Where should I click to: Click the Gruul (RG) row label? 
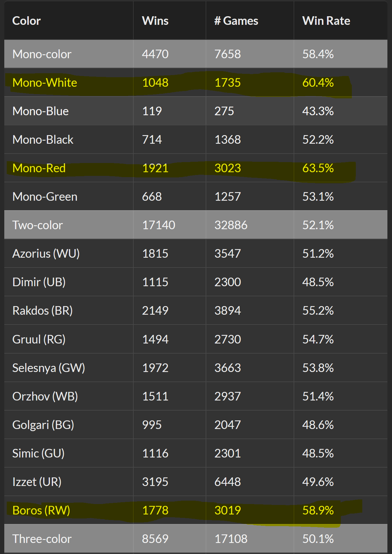(x=39, y=339)
